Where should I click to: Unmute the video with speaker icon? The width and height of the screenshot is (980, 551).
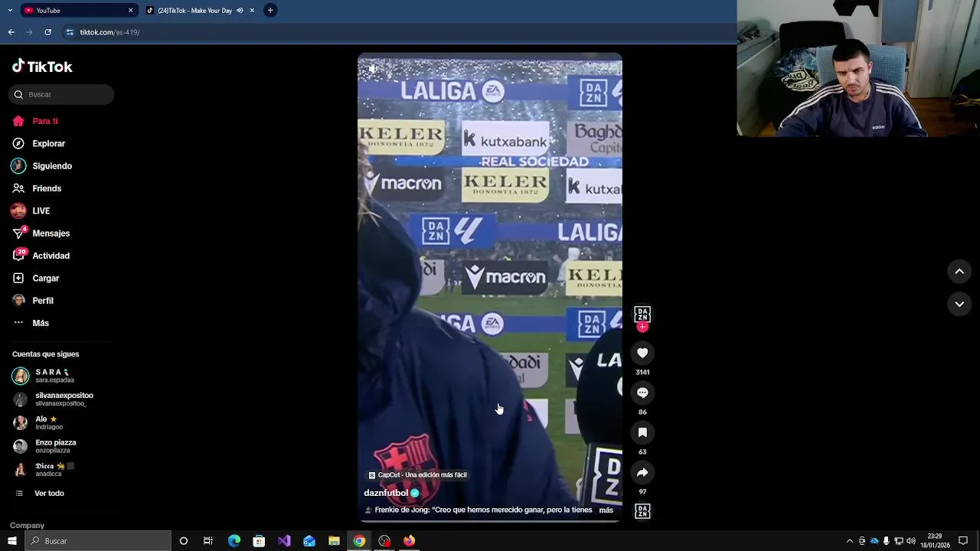click(372, 69)
